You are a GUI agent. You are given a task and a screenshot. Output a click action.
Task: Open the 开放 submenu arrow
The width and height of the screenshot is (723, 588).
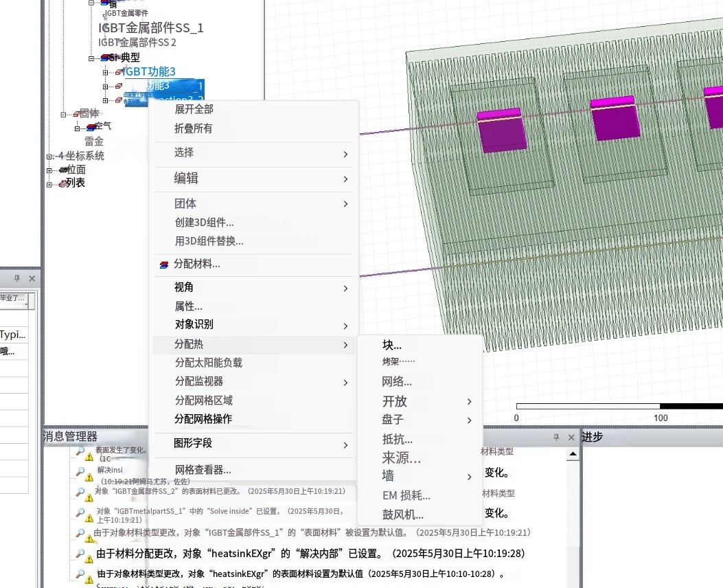[470, 402]
